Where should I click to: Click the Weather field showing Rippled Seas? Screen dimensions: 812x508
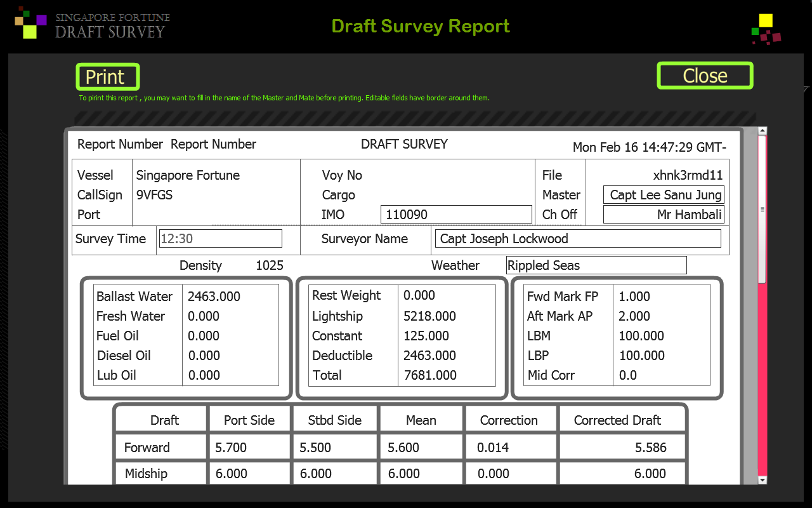[x=596, y=265]
